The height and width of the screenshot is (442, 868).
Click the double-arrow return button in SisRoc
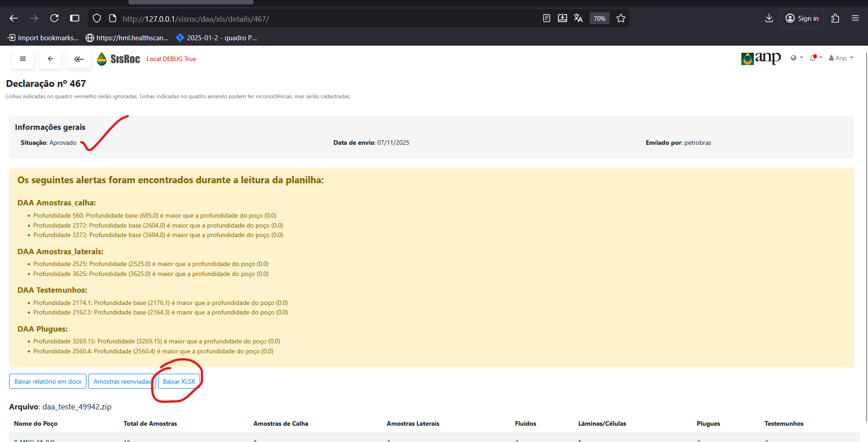[x=79, y=59]
